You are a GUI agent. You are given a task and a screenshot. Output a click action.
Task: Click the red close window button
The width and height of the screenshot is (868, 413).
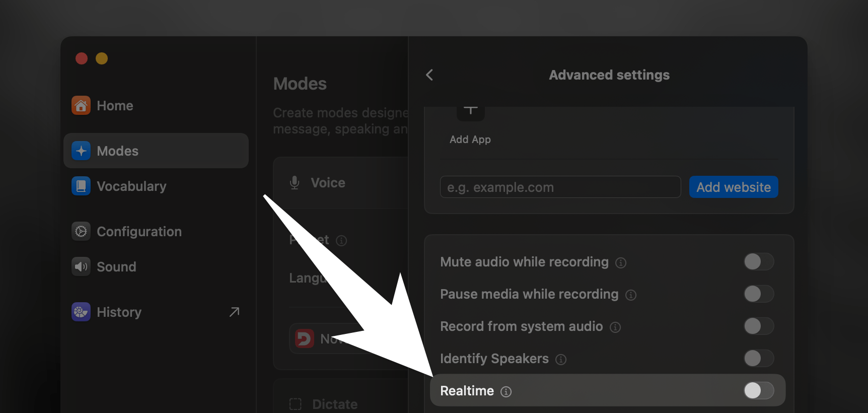[82, 58]
